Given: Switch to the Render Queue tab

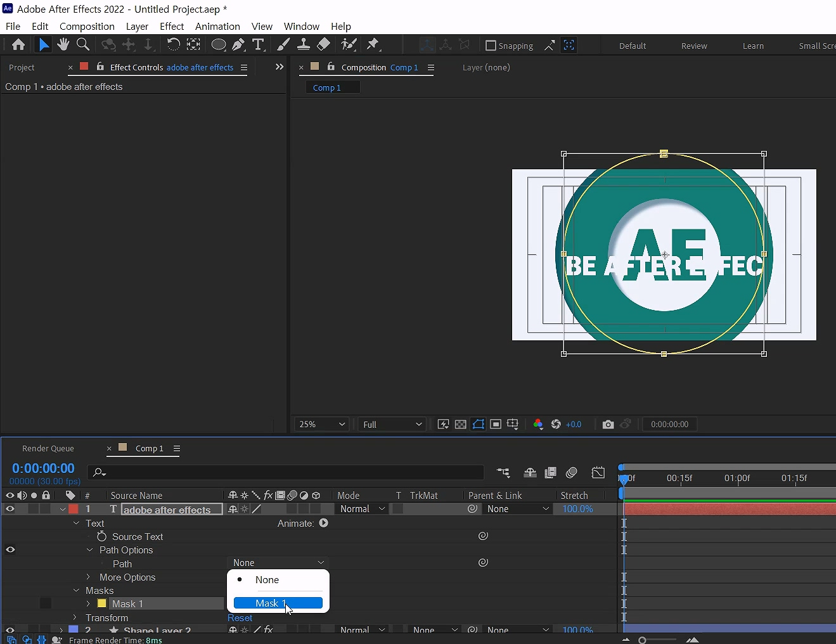Looking at the screenshot, I should 48,448.
